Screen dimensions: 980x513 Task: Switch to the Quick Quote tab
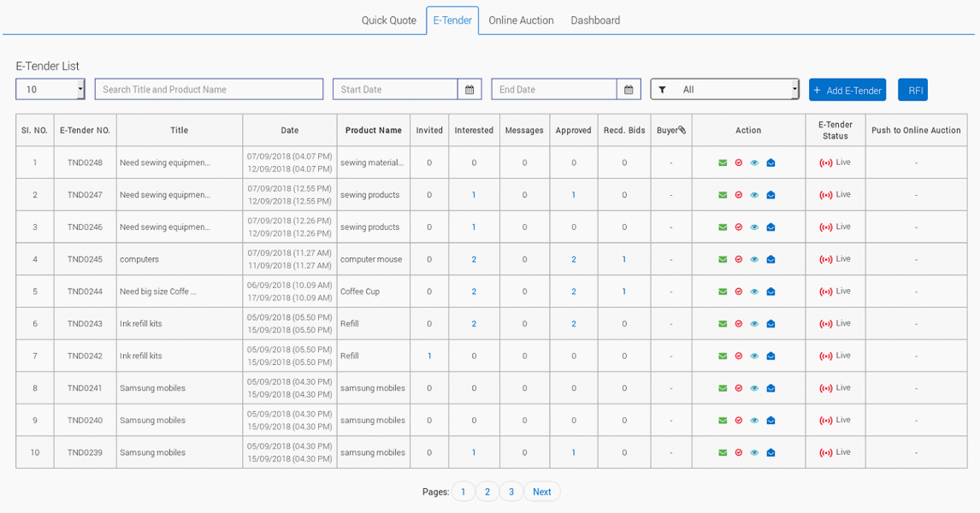[x=389, y=20]
